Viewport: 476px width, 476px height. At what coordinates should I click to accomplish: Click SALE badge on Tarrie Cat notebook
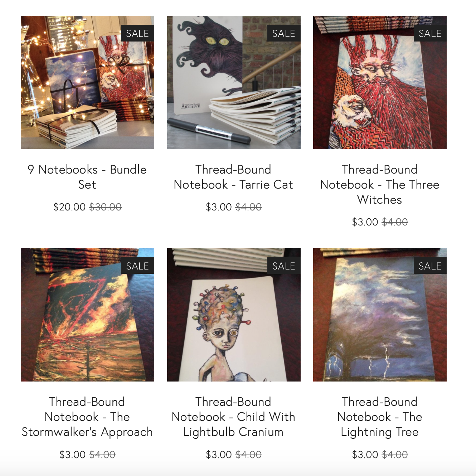tap(284, 33)
